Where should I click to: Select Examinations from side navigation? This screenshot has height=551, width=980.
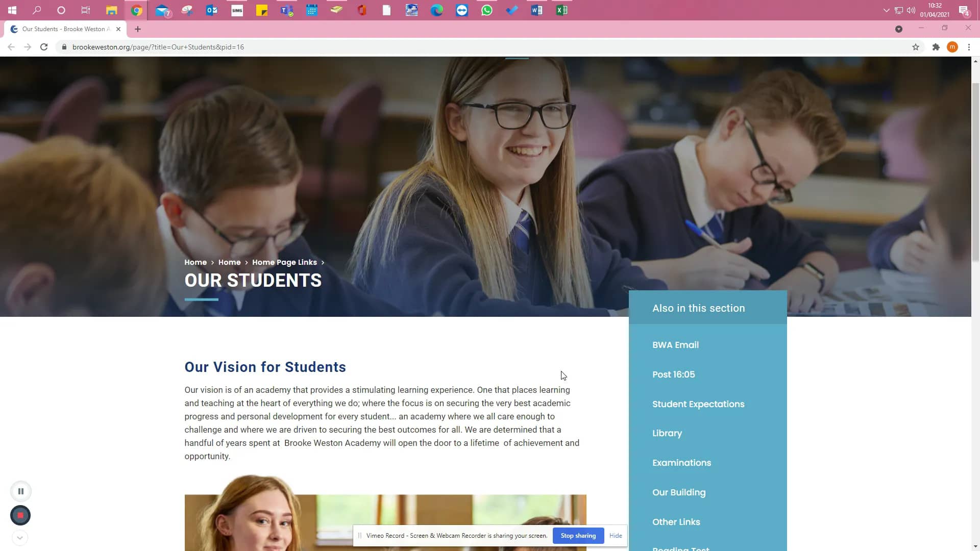point(682,463)
